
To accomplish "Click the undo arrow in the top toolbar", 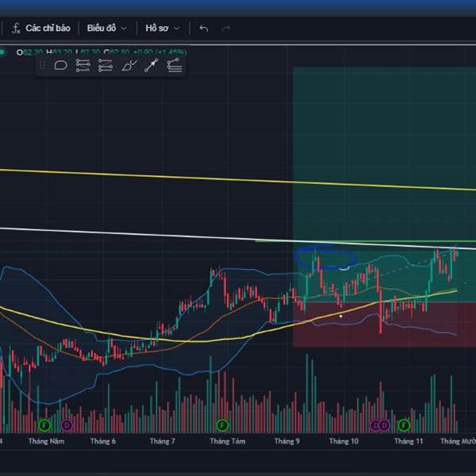I will 204,29.
